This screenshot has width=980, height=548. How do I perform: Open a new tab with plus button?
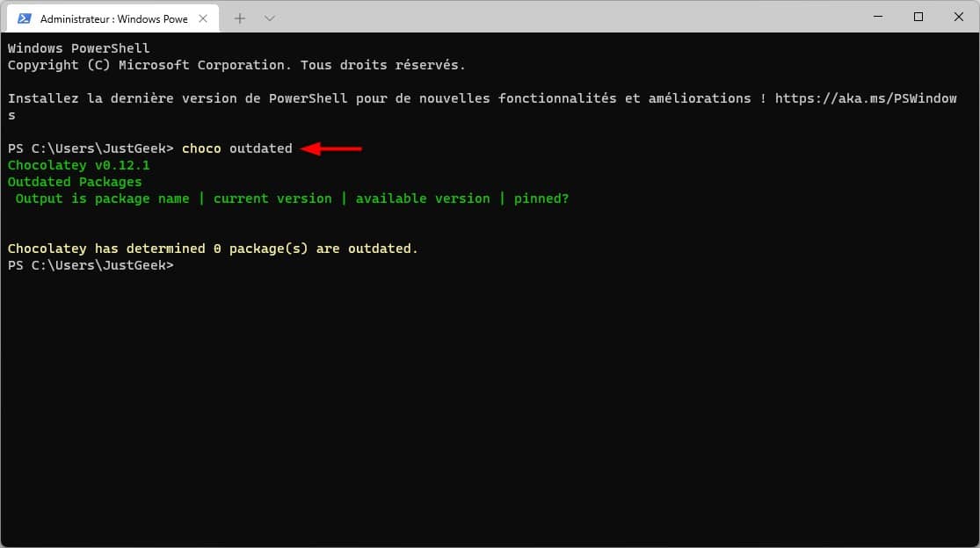[x=240, y=18]
